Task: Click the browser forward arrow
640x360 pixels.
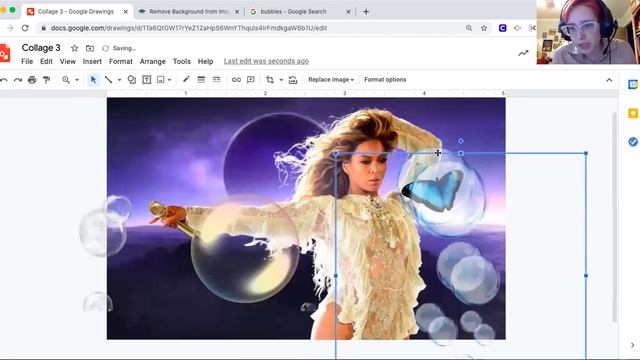Action: point(10,28)
